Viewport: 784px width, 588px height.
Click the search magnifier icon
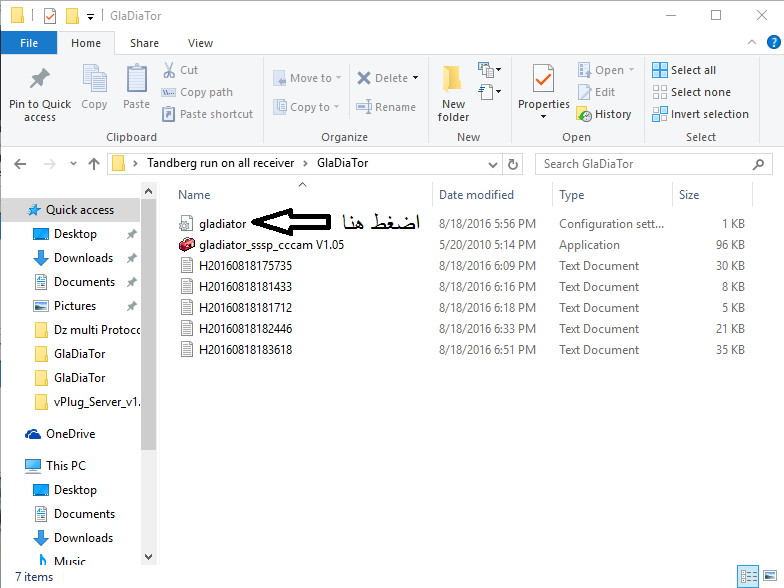[758, 164]
